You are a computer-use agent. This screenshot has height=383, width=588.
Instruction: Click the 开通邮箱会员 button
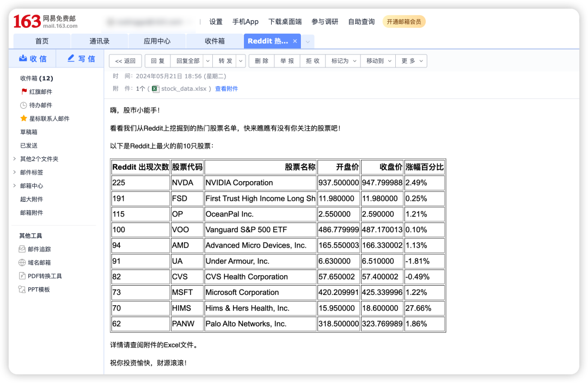coord(404,22)
